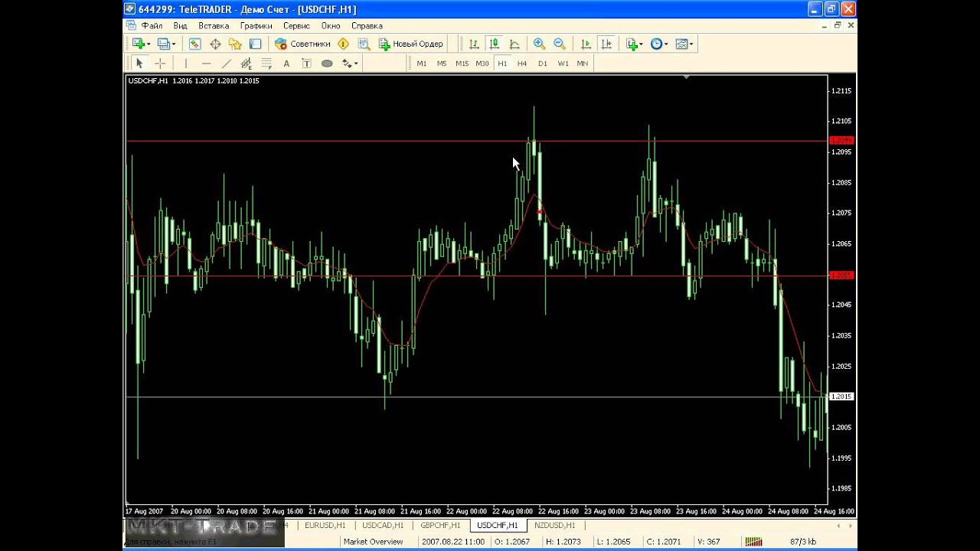Toggle Chart Shift option

[x=606, y=44]
